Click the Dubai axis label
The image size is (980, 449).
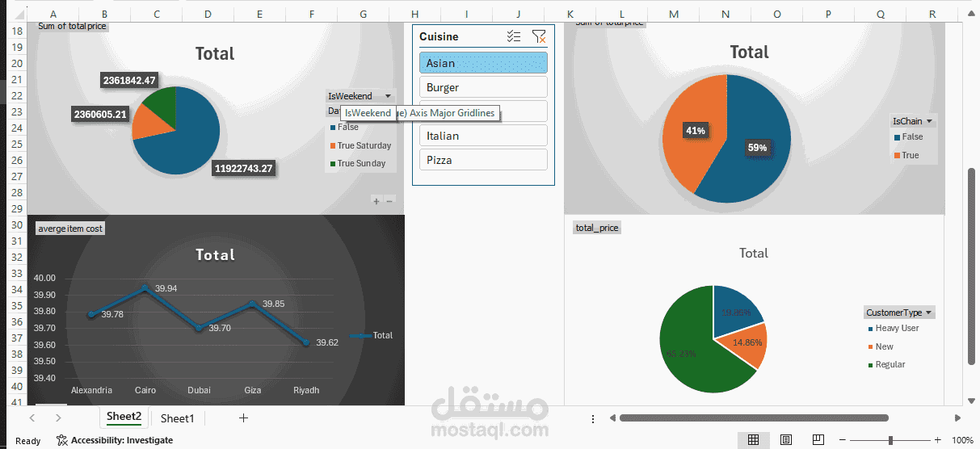pyautogui.click(x=199, y=390)
